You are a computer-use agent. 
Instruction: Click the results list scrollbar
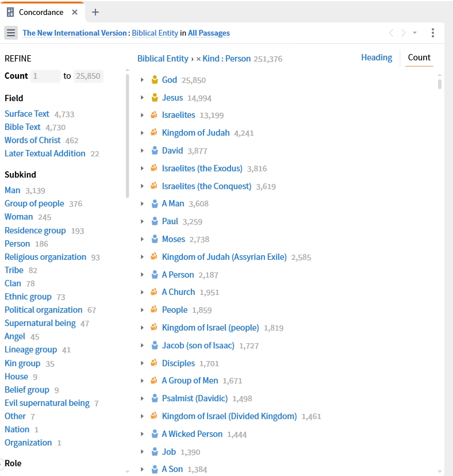tap(440, 85)
